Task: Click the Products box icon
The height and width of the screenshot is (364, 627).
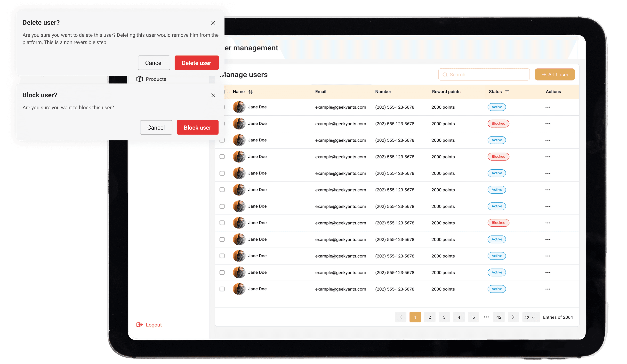Action: click(140, 79)
